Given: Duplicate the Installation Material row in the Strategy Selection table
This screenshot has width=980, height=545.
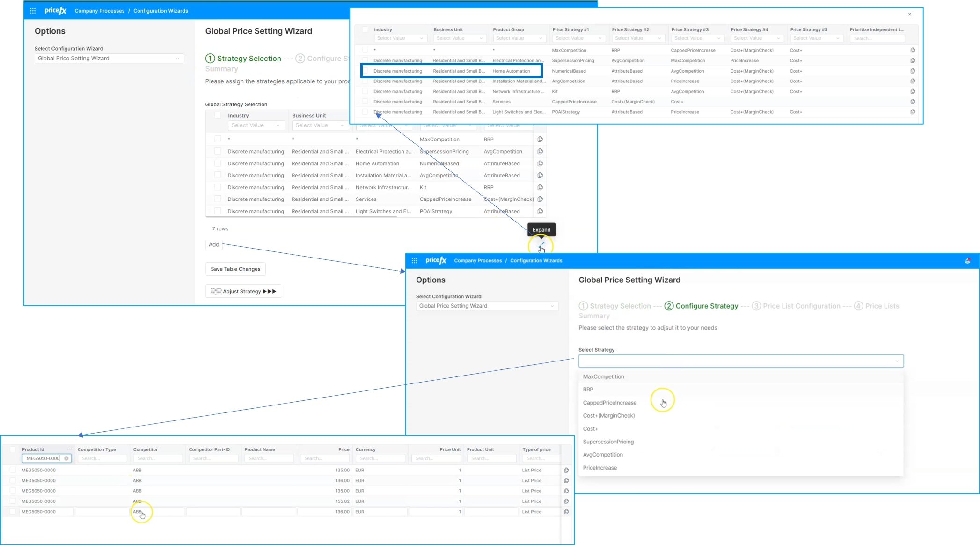Looking at the screenshot, I should [x=540, y=175].
